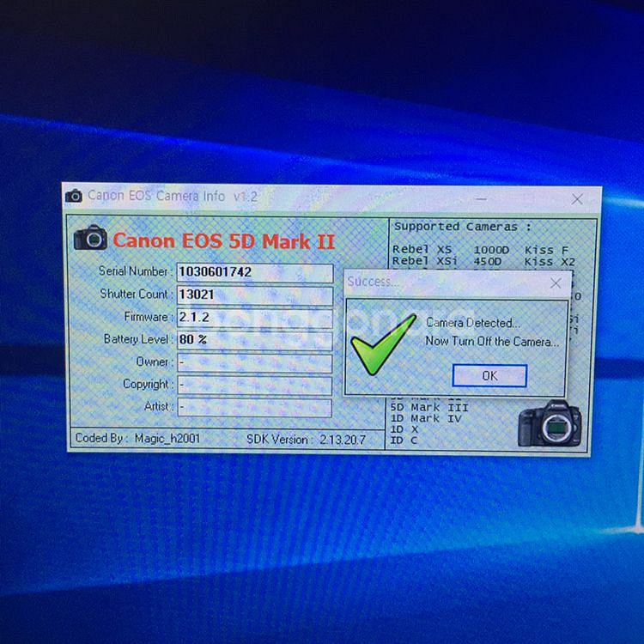
Task: Click camera icon beside Canon EOS 5D heading
Action: [91, 238]
